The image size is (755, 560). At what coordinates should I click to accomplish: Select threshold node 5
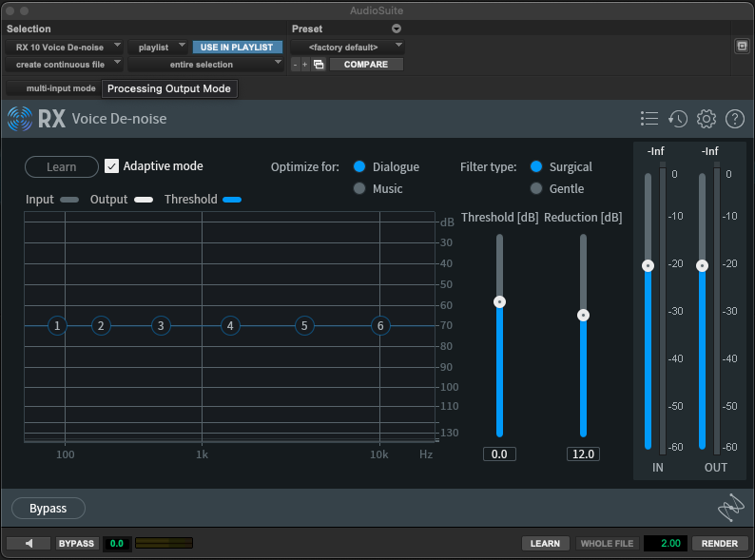tap(304, 326)
